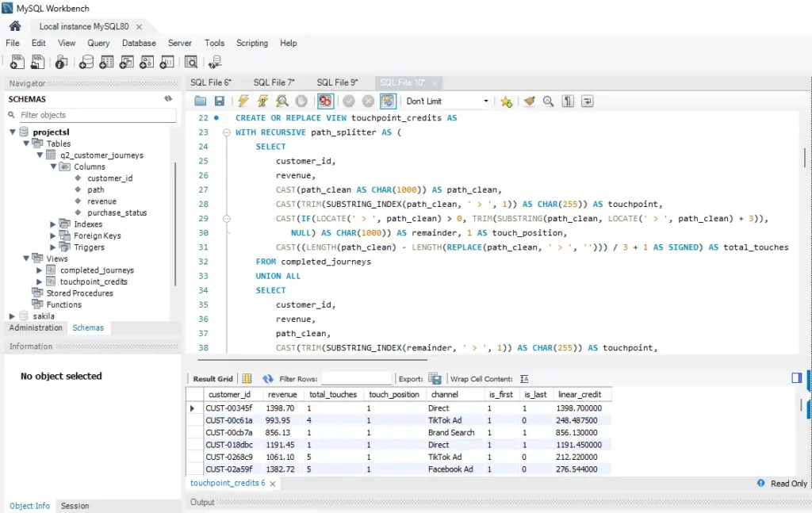Image resolution: width=812 pixels, height=513 pixels.
Task: Create a new stored procedure
Action: tap(147, 62)
